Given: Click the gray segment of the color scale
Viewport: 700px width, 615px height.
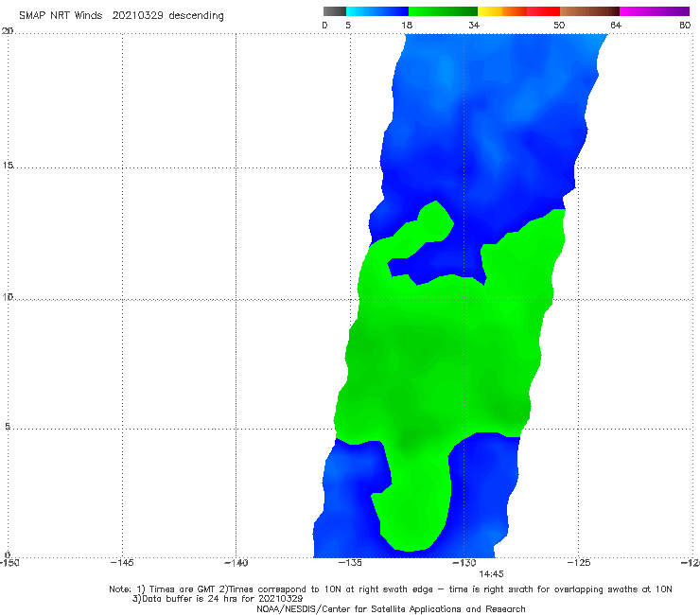Looking at the screenshot, I should (335, 11).
